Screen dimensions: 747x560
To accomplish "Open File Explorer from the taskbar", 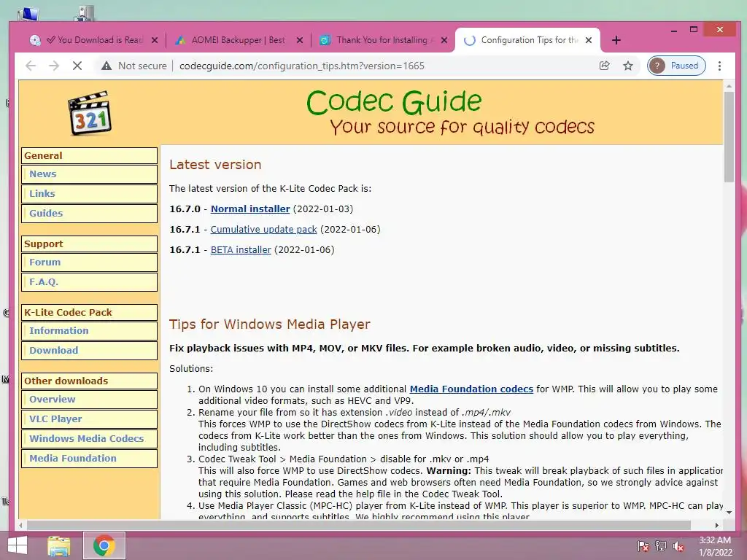I will pyautogui.click(x=59, y=545).
